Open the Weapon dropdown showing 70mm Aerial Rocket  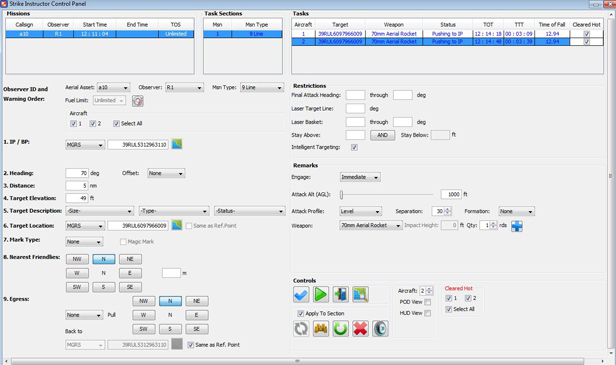point(370,225)
